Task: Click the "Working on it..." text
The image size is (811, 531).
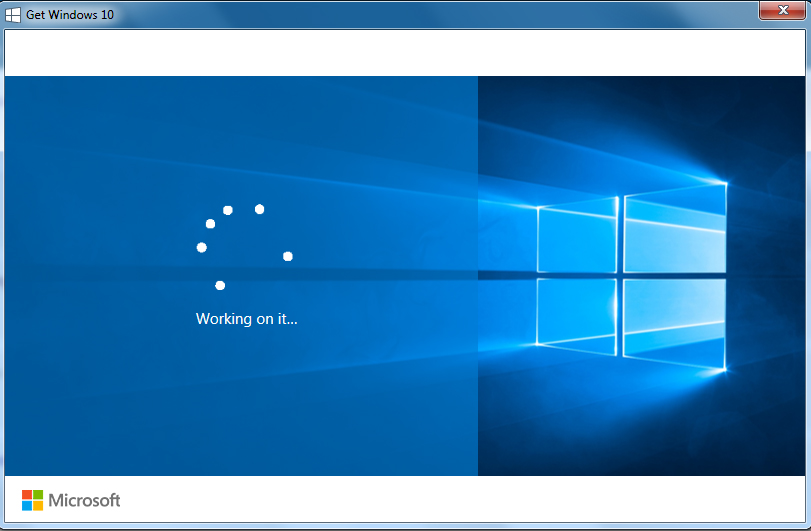Action: click(x=246, y=318)
